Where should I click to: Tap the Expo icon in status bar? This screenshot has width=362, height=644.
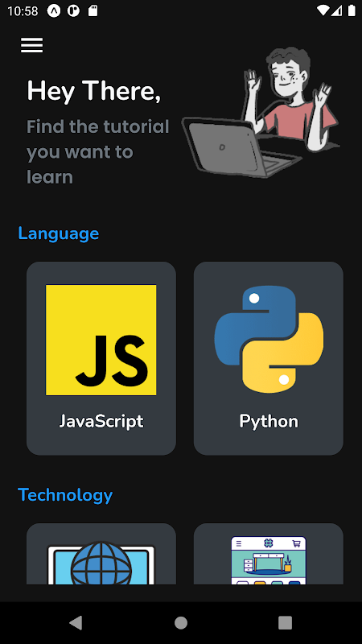click(54, 11)
